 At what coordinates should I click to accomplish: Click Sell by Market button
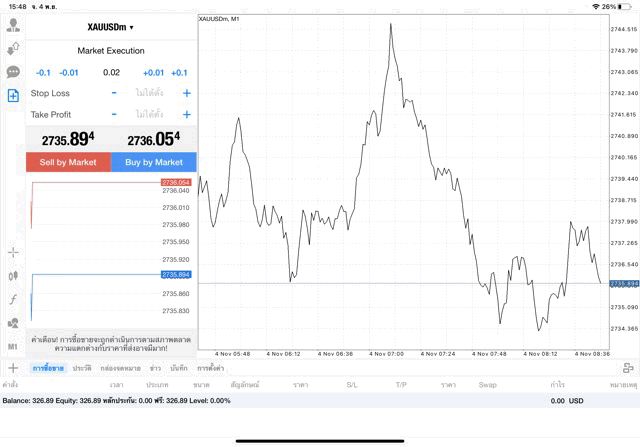(x=68, y=162)
